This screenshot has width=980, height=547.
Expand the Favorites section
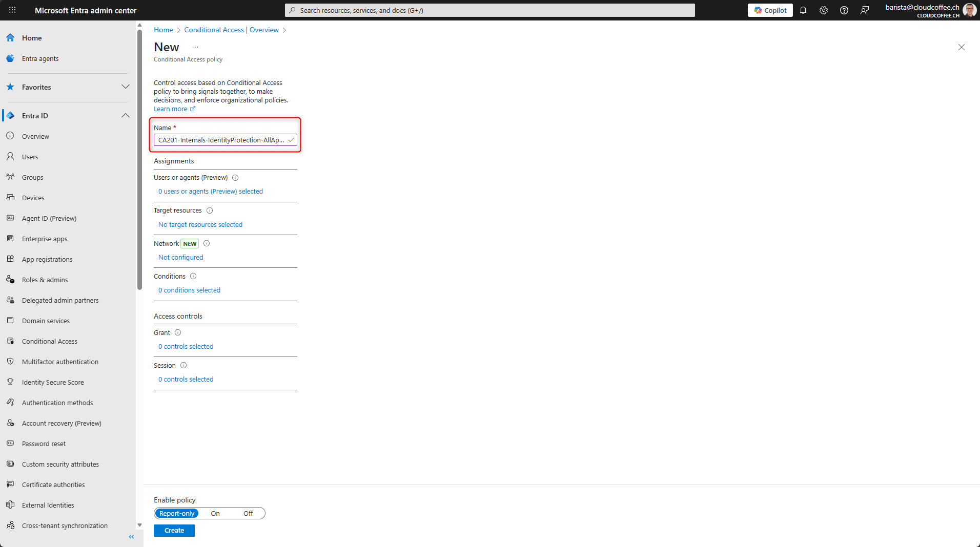point(125,87)
